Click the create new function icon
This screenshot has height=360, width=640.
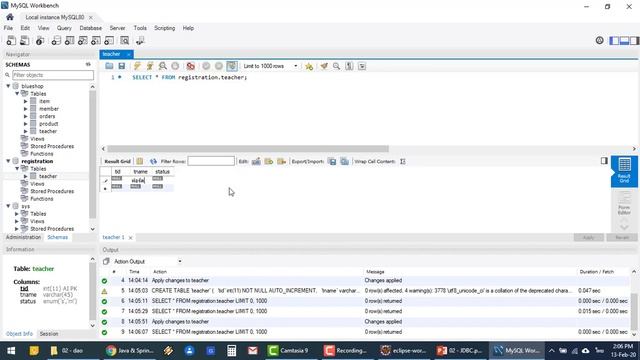(109, 40)
